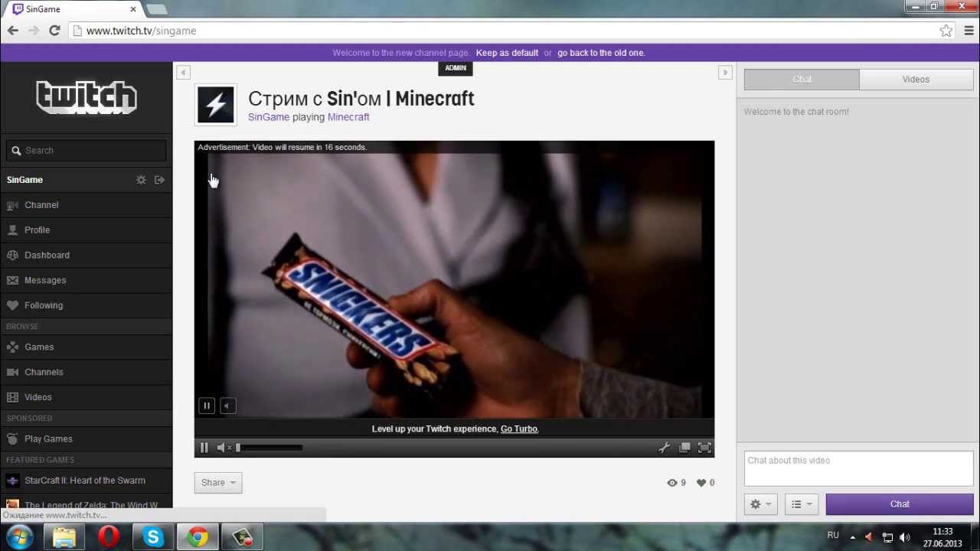Open File Explorer from the taskbar
Viewport: 980px width, 551px height.
(65, 537)
